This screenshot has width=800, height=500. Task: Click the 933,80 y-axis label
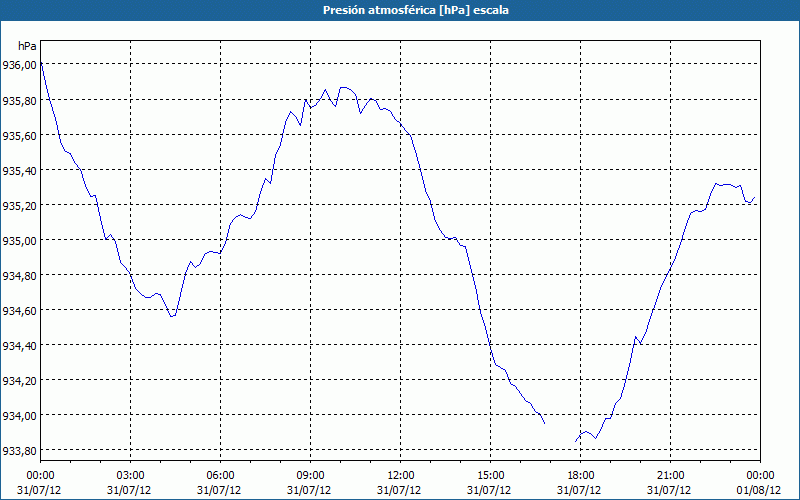(19, 451)
